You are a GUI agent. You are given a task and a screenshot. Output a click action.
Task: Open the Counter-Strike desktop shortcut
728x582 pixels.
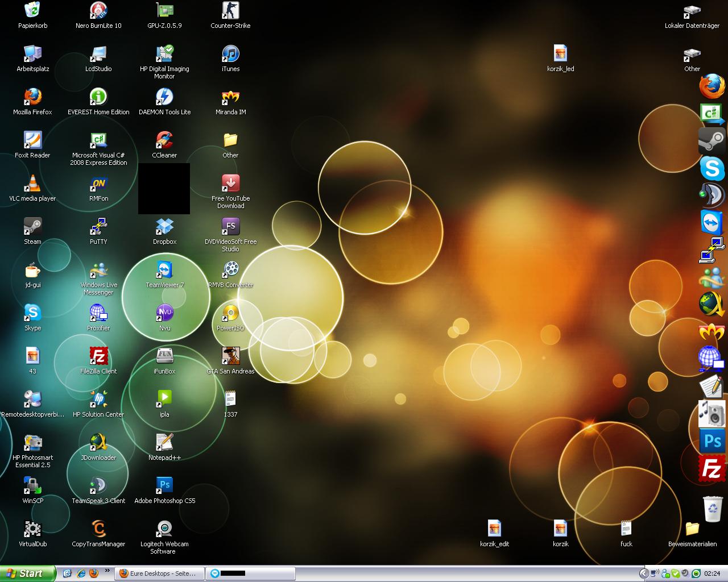coord(230,11)
